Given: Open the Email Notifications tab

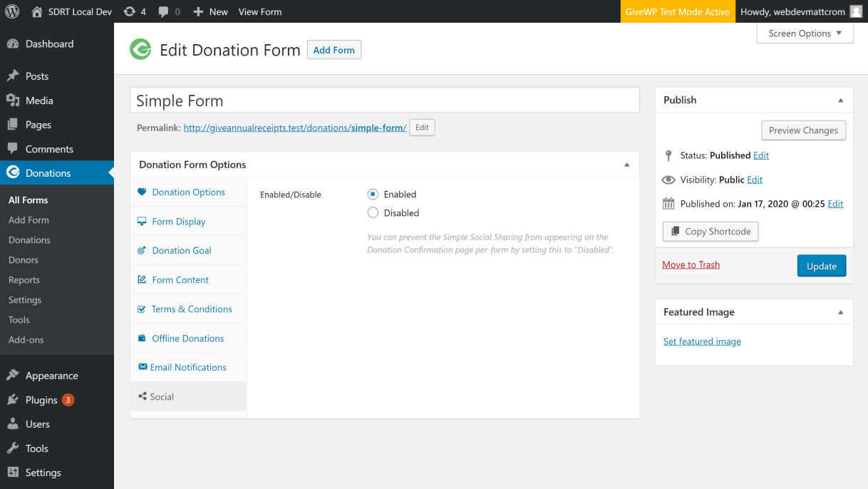Looking at the screenshot, I should (x=188, y=367).
